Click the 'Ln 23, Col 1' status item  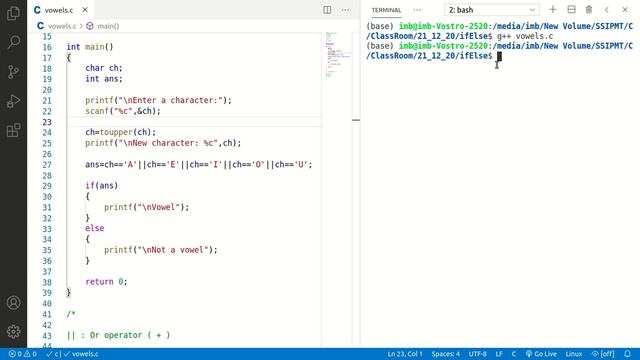tap(405, 354)
